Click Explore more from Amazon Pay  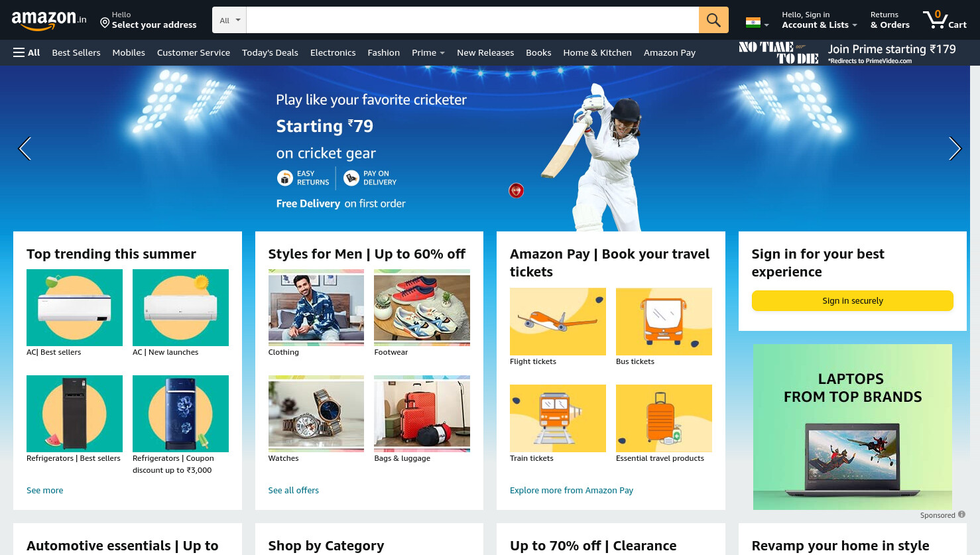(572, 490)
